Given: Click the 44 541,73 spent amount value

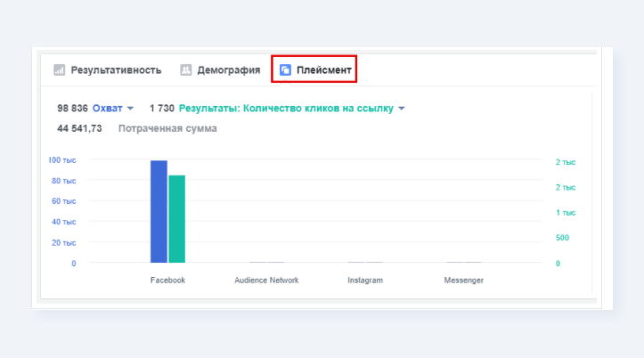Looking at the screenshot, I should tap(79, 128).
